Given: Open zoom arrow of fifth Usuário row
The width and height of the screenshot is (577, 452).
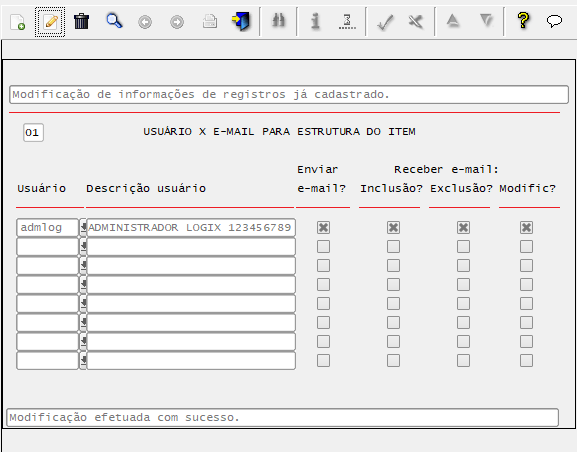Looking at the screenshot, I should [83, 304].
